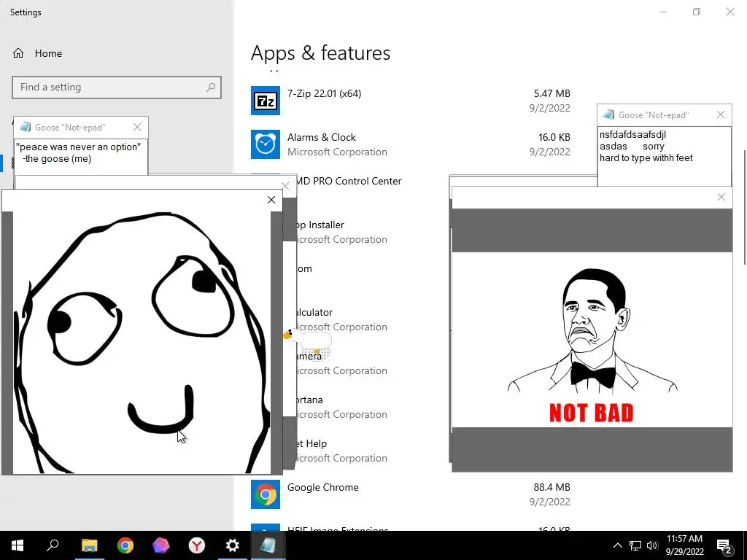Open File Explorer from taskbar
747x560 pixels.
point(89,545)
